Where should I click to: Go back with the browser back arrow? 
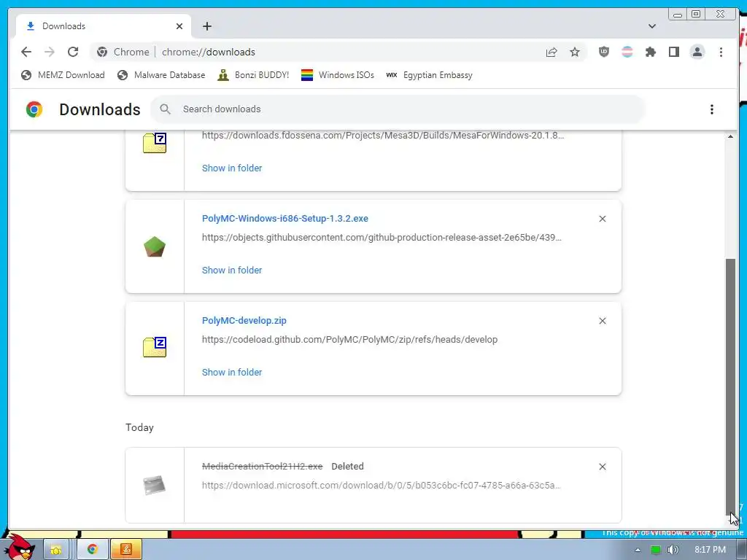26,52
